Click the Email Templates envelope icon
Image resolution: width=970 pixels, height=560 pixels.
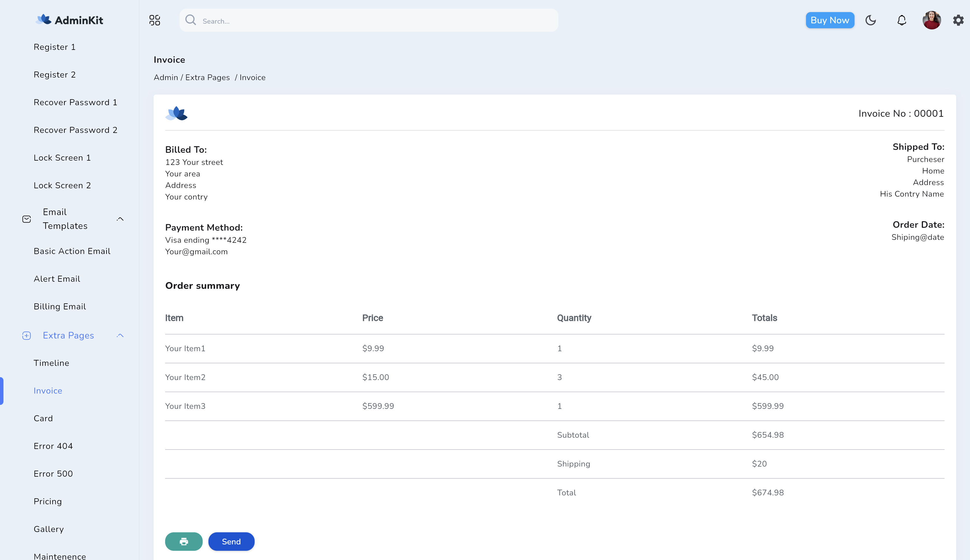click(26, 219)
